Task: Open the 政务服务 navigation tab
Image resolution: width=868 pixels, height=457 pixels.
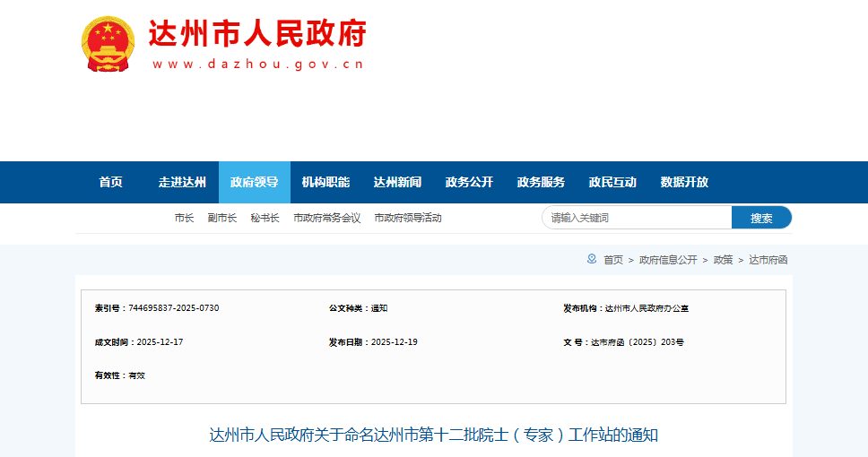Action: coord(541,182)
